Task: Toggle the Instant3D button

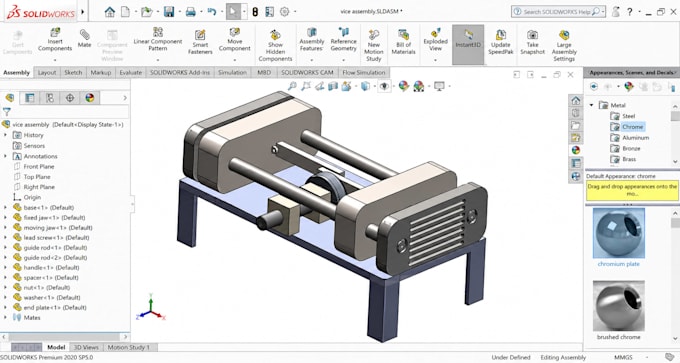Action: click(468, 44)
